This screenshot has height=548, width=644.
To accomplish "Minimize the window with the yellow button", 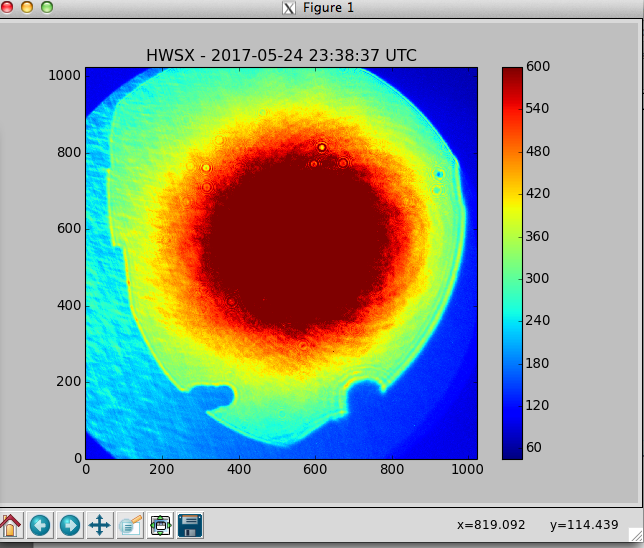I will coord(27,7).
